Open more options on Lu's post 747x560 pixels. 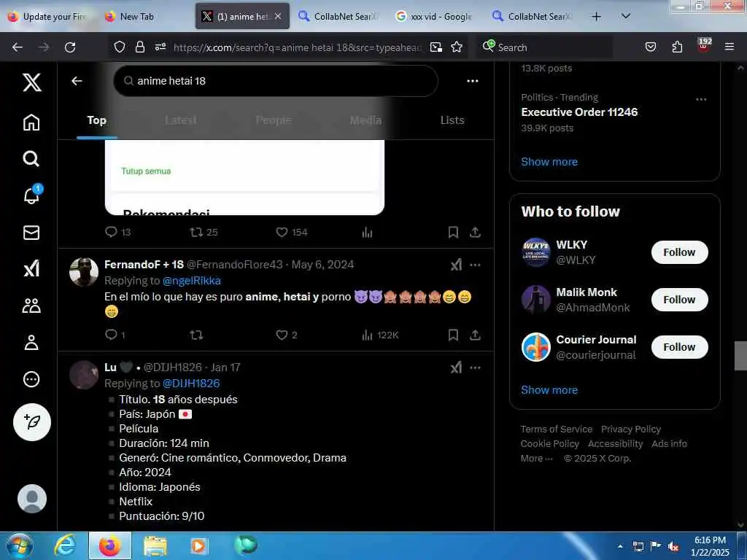click(475, 367)
